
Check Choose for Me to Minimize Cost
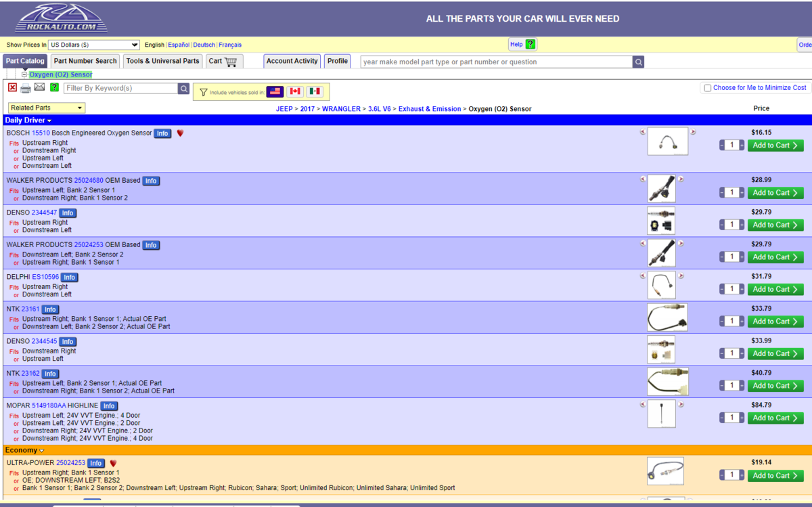click(x=708, y=88)
